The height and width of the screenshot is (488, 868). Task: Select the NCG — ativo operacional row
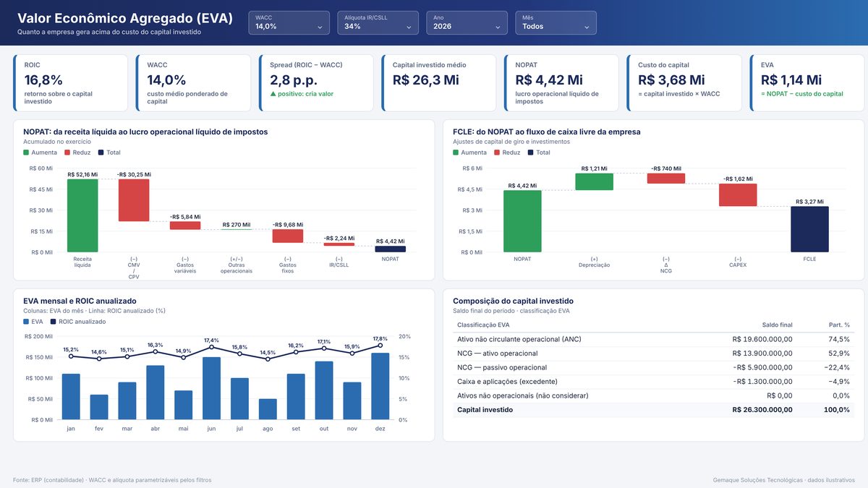click(x=654, y=354)
